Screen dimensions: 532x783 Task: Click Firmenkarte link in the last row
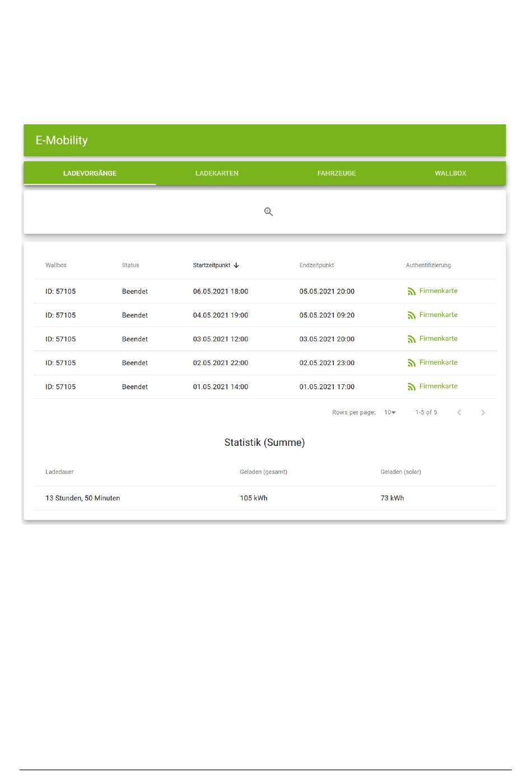tap(438, 386)
